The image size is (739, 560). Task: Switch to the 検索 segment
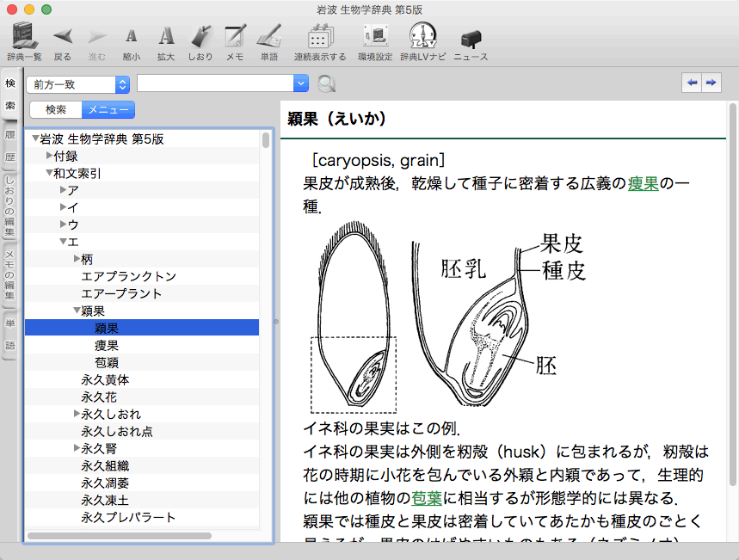[56, 109]
